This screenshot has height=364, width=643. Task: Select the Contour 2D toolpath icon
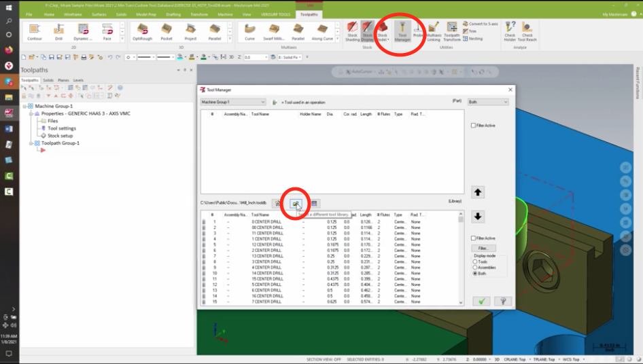pyautogui.click(x=35, y=31)
